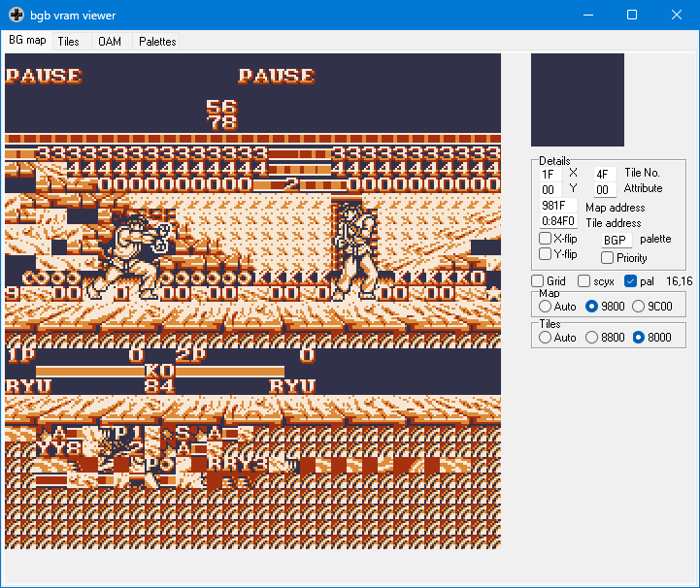
Task: Click the Tile No. label
Action: (642, 173)
